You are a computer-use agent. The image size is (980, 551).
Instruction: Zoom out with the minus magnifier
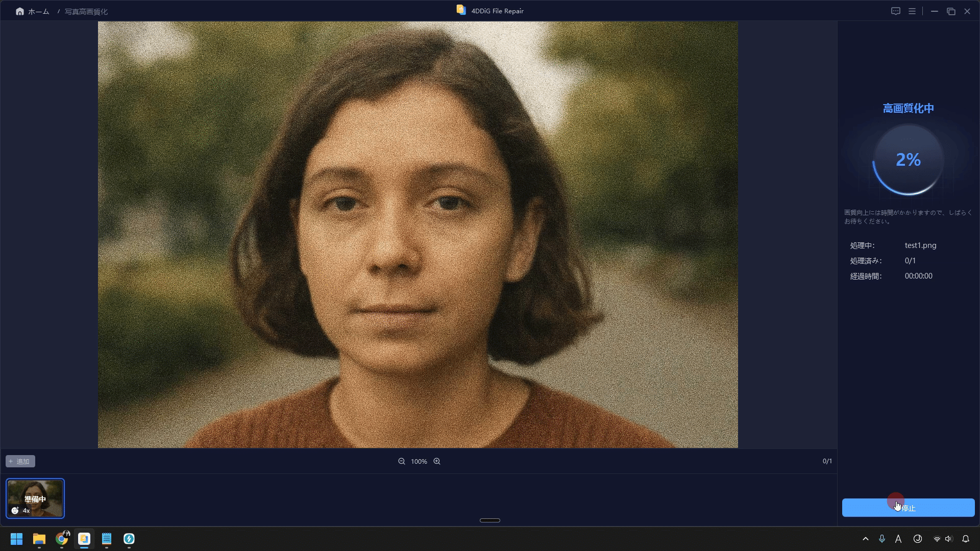[x=402, y=461]
